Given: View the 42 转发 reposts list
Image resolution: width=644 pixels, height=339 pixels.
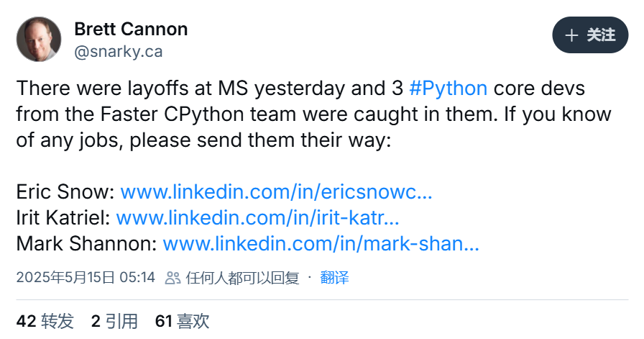Looking at the screenshot, I should (x=45, y=321).
